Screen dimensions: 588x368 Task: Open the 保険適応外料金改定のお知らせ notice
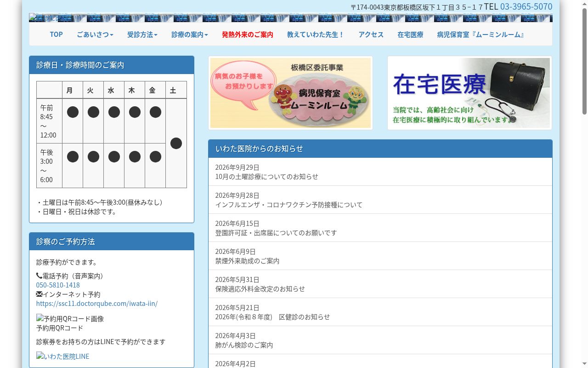380,284
